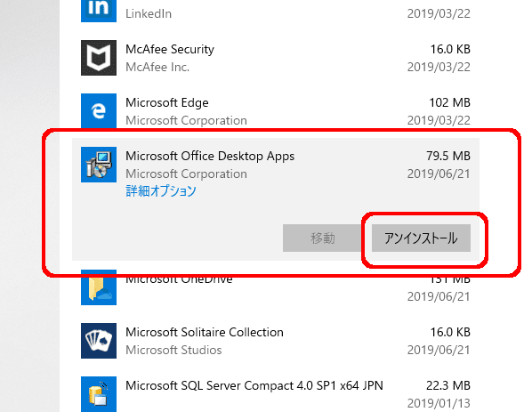
Task: Click LinkedIn's 2019/03/22 install date
Action: (x=439, y=13)
